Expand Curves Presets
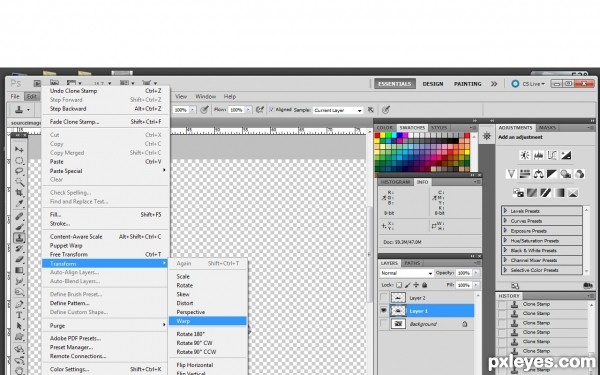600x375 pixels. (505, 221)
